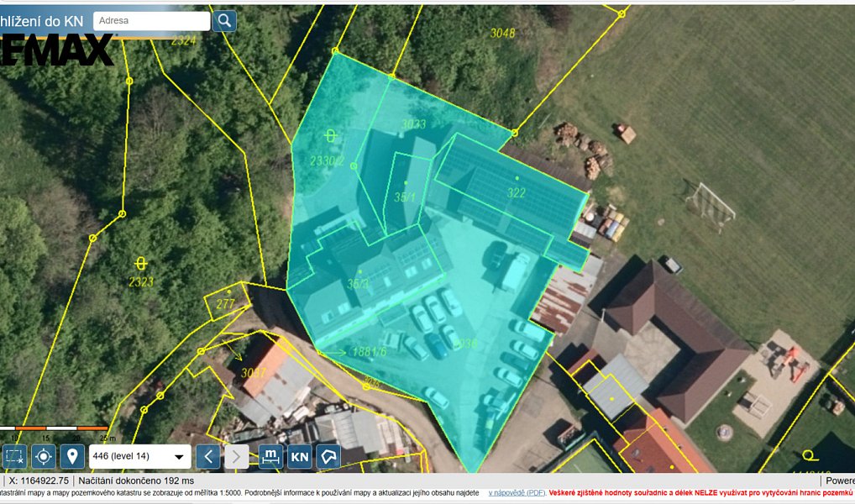Open the distance measurement tool
This screenshot has width=855, height=504.
click(x=270, y=457)
